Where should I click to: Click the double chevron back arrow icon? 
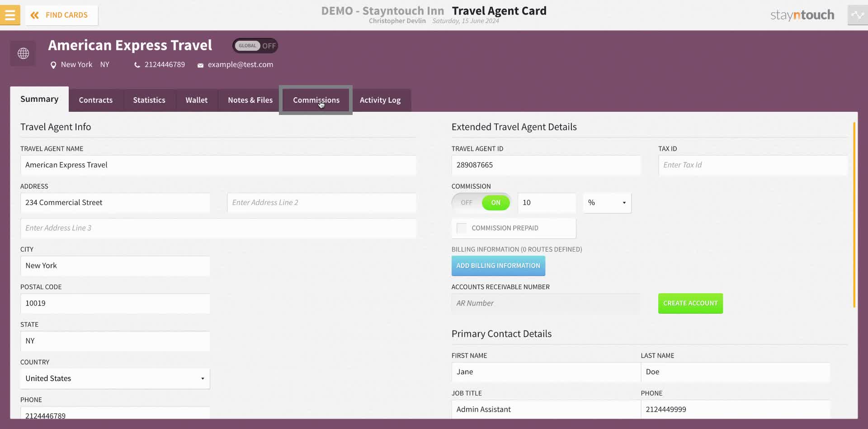click(x=34, y=15)
